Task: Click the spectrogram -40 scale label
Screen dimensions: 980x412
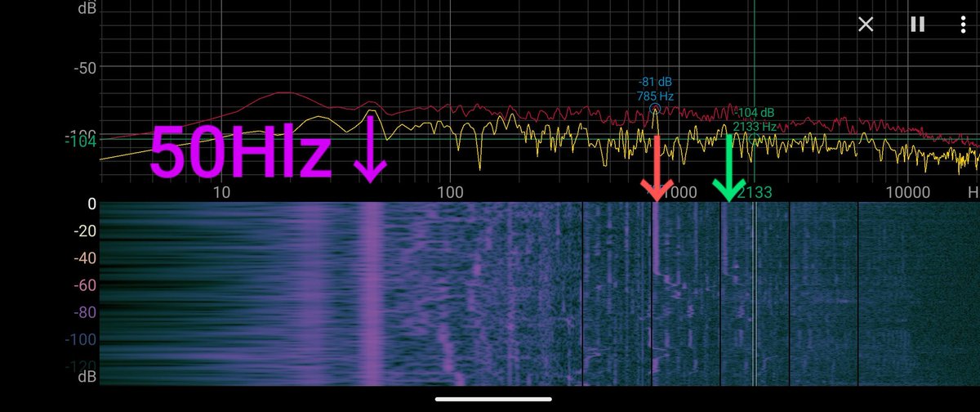Action: pyautogui.click(x=84, y=258)
